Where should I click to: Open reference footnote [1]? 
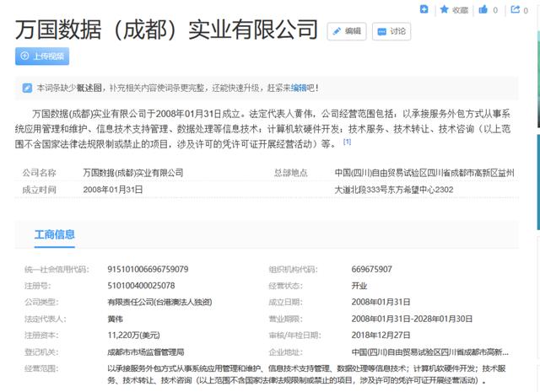coord(347,142)
